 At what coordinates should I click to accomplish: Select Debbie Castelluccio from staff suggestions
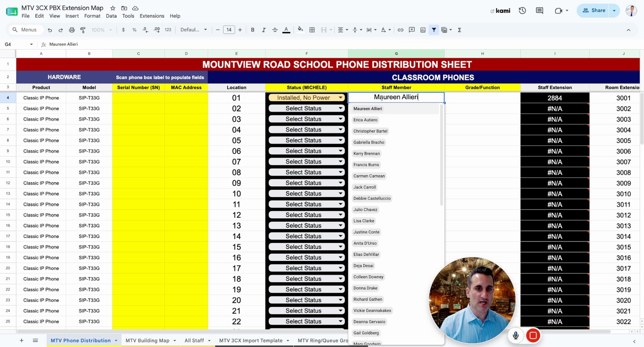pos(372,199)
